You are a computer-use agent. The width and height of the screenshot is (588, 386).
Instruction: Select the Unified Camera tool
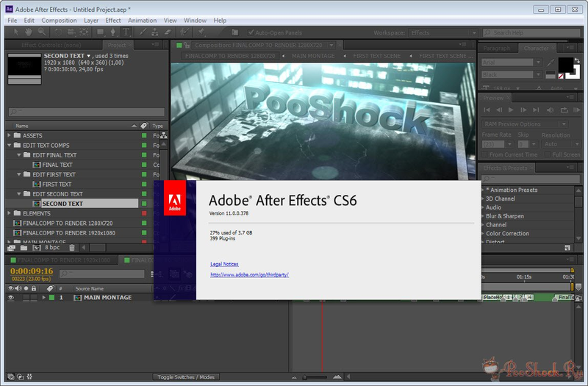pyautogui.click(x=71, y=32)
